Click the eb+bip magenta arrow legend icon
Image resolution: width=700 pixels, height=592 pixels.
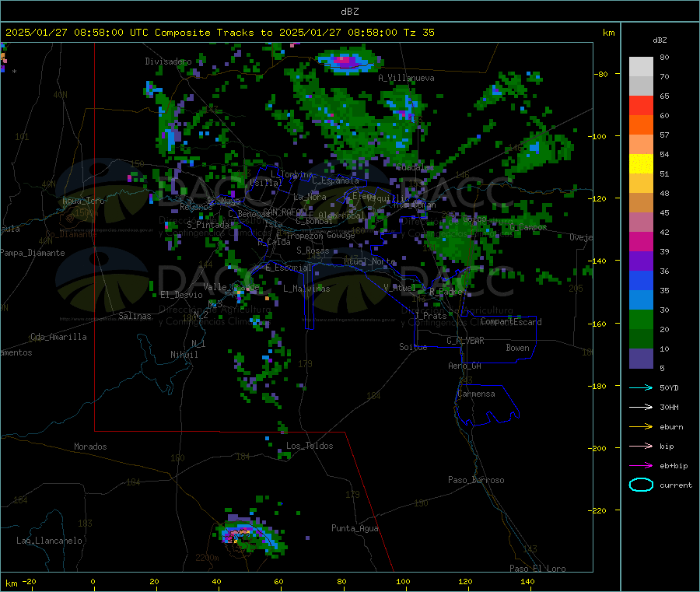point(641,466)
